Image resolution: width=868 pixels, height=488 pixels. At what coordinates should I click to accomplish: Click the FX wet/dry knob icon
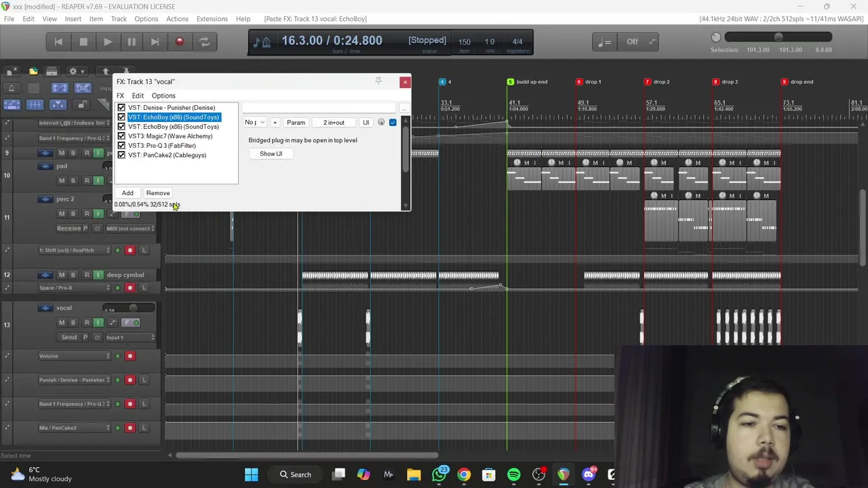tap(381, 123)
